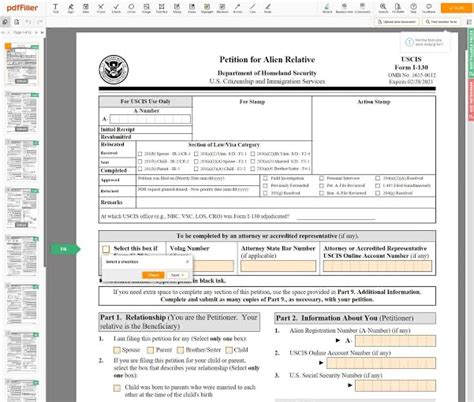Open the first page thumbnail

(22, 65)
